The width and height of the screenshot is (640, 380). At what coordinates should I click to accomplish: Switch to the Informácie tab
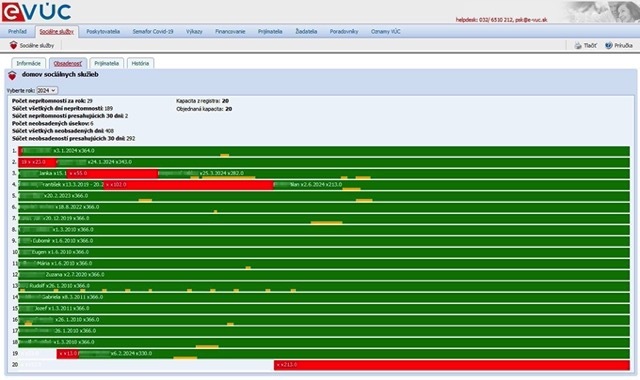(x=28, y=63)
